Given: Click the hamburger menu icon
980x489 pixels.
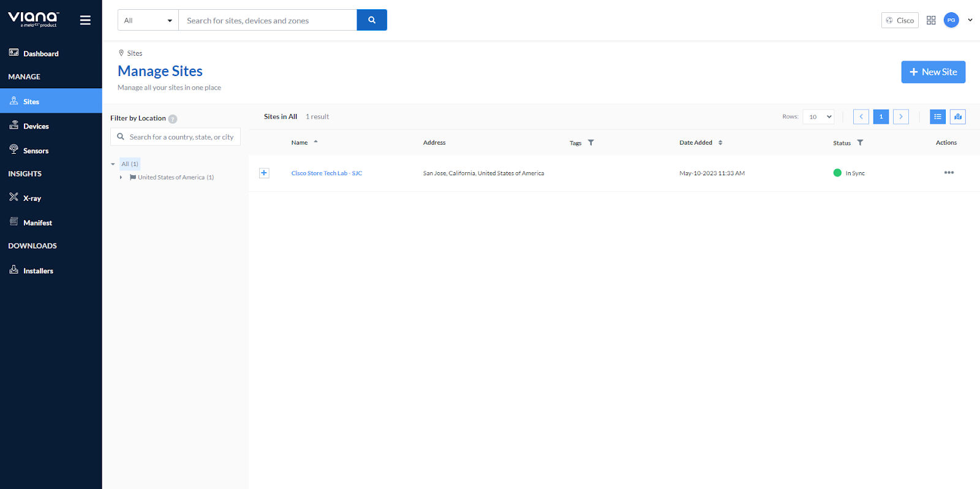Looking at the screenshot, I should (x=85, y=20).
